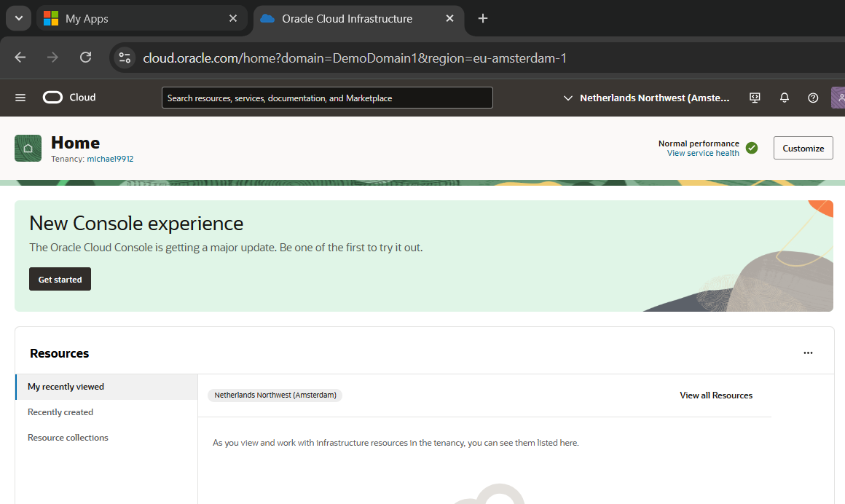Open the Cloud Shell developer tools icon

[755, 98]
